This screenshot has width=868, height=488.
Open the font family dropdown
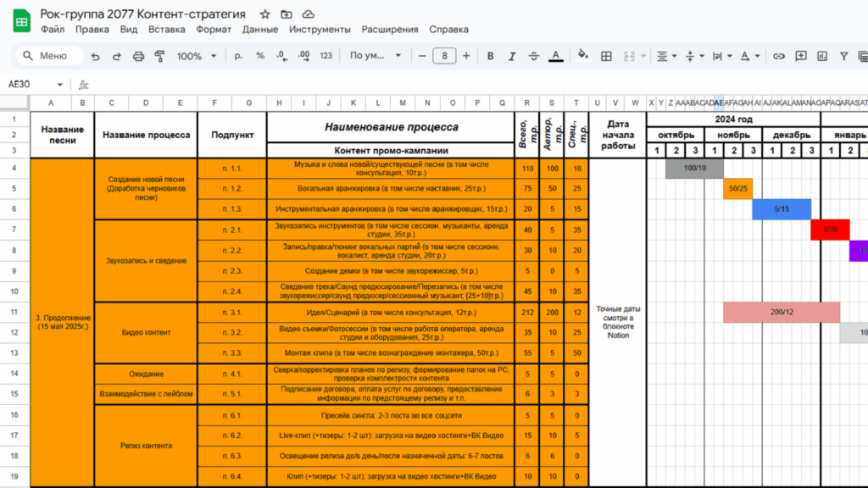(376, 56)
